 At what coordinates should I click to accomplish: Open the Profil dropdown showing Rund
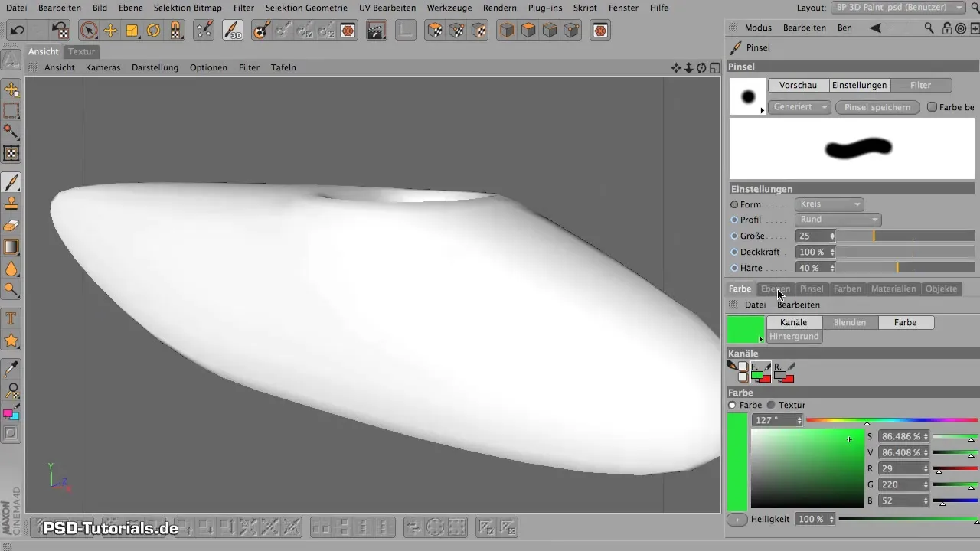[x=838, y=220]
